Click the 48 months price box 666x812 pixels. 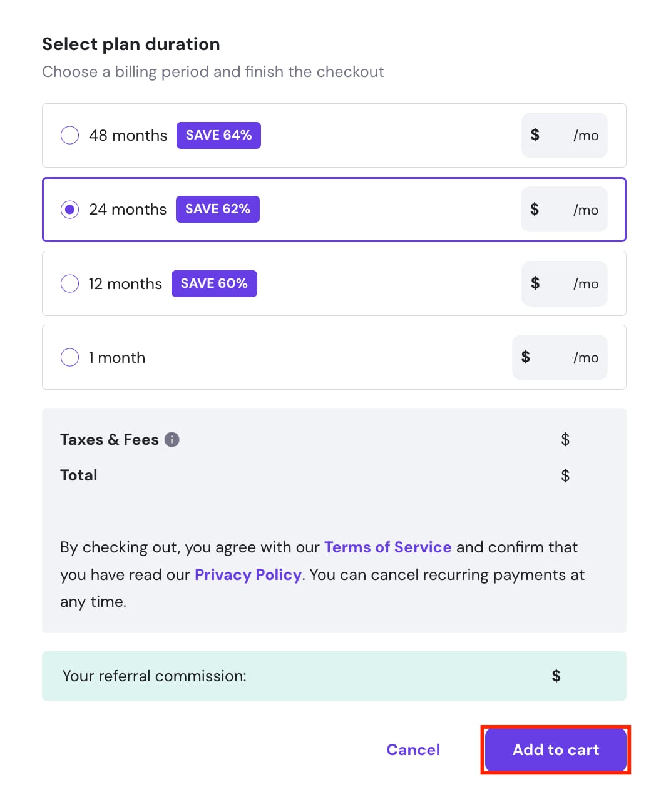564,135
